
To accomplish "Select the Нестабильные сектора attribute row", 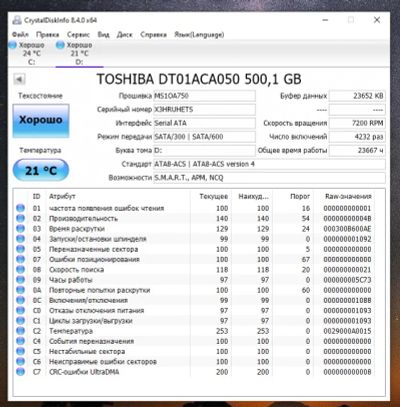I will coord(194,351).
